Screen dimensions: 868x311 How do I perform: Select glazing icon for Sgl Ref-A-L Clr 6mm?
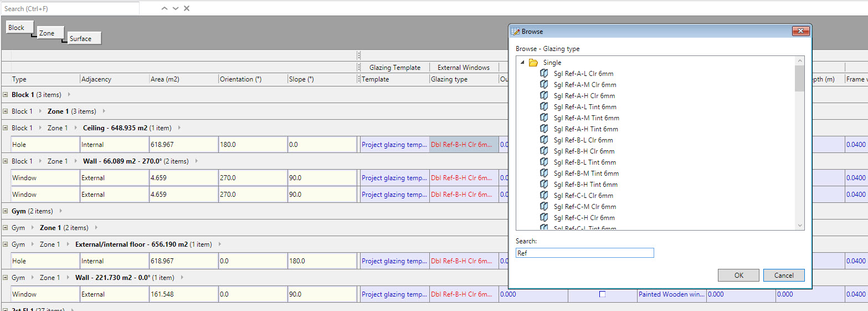point(544,73)
